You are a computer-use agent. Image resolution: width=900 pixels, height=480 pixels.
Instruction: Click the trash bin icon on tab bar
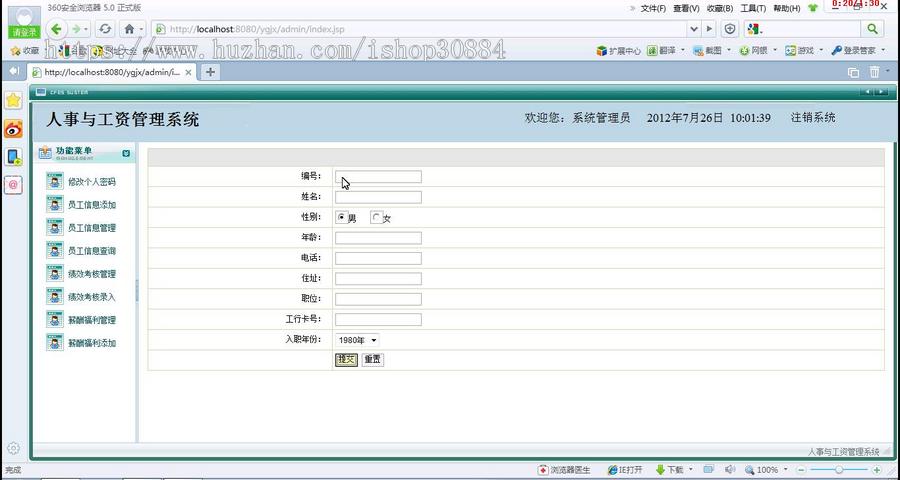coord(874,72)
